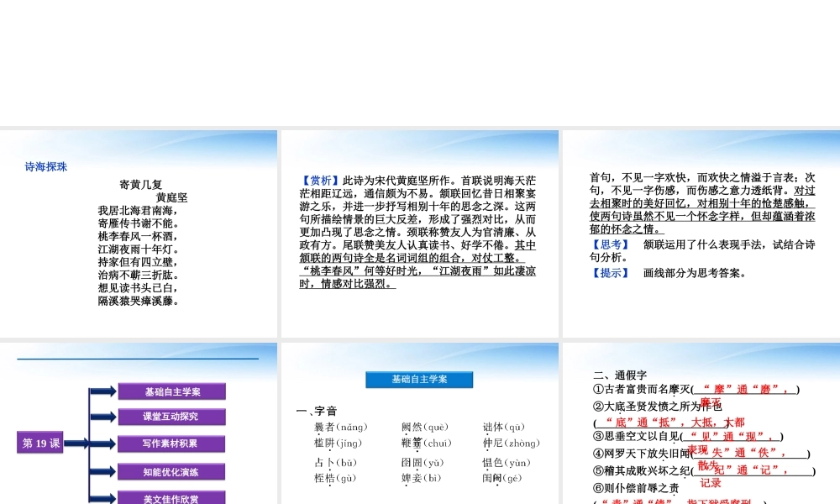Click the arrow pointing to 基础自主学案
The width and height of the screenshot is (840, 504).
coord(102,391)
